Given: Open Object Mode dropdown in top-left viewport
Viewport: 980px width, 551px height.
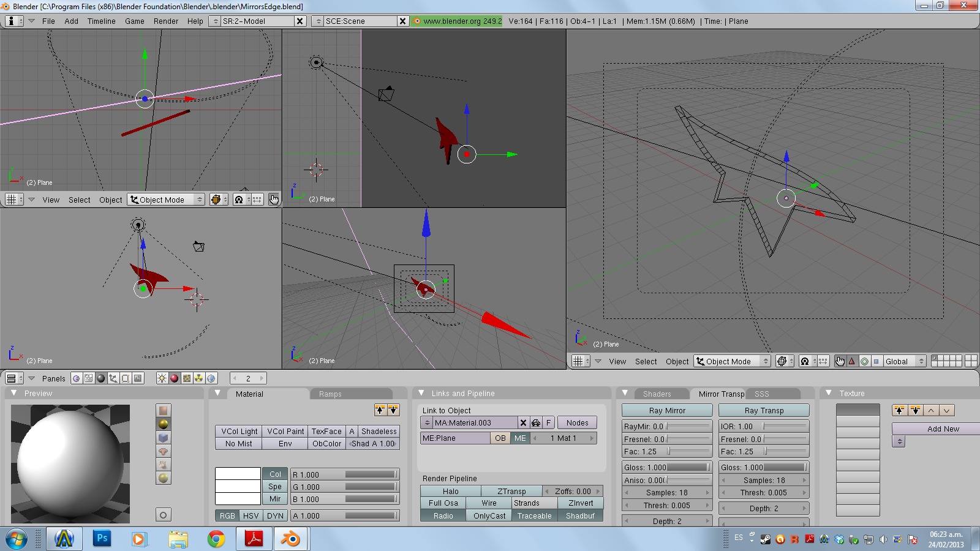Looking at the screenshot, I should tap(166, 200).
